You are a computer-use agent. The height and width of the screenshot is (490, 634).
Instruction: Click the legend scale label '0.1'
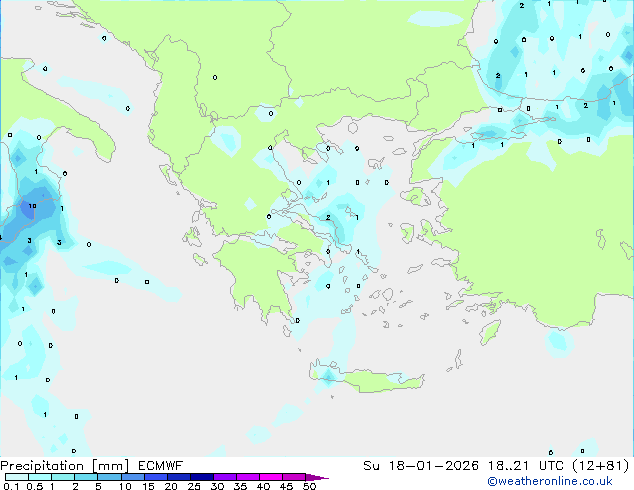coord(11,486)
